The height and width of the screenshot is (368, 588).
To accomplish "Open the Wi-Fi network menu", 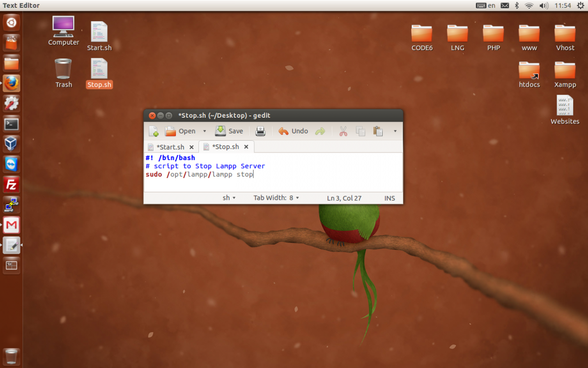I will pos(529,5).
